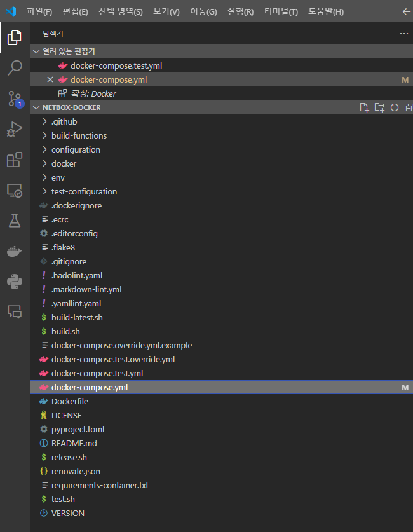413x532 pixels.
Task: Open the 보기(V) menu
Action: click(x=166, y=12)
